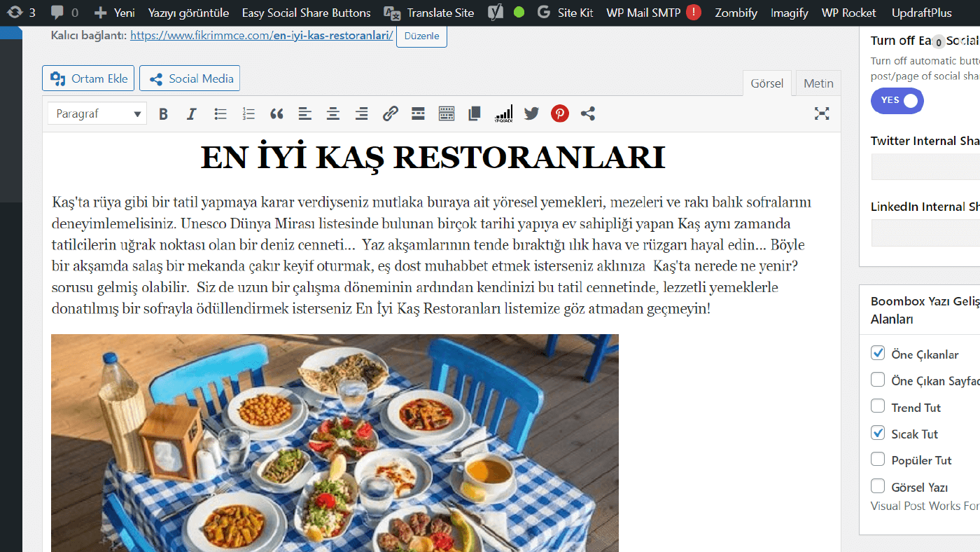Toggle italic formatting in editor toolbar
This screenshot has width=980, height=552.
(191, 113)
